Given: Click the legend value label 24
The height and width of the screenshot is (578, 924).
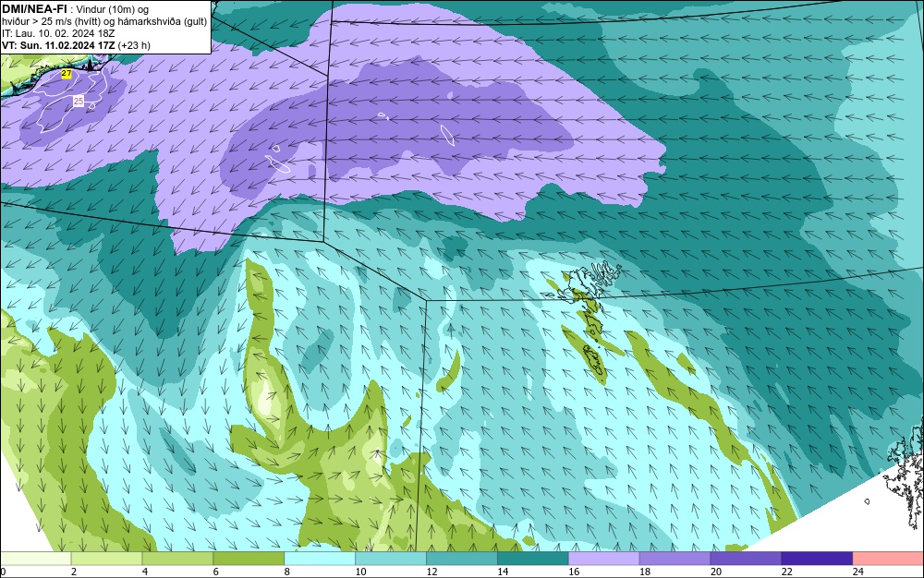Looking at the screenshot, I should point(858,572).
